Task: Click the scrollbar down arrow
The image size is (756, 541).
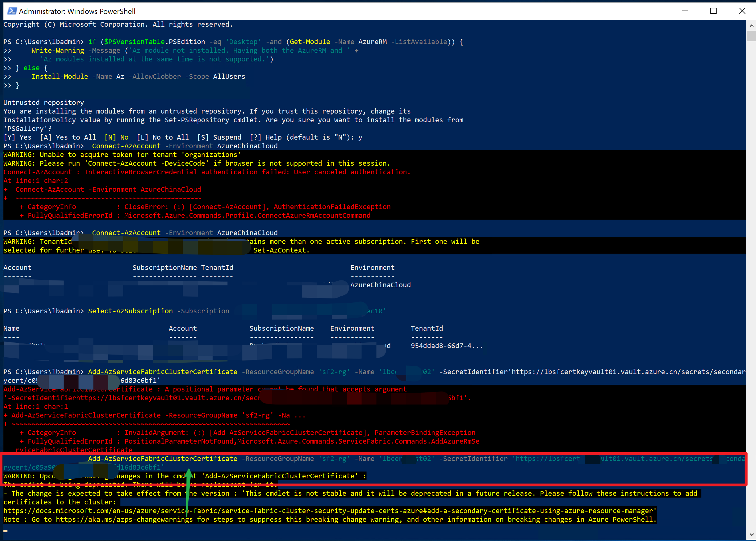Action: click(751, 535)
